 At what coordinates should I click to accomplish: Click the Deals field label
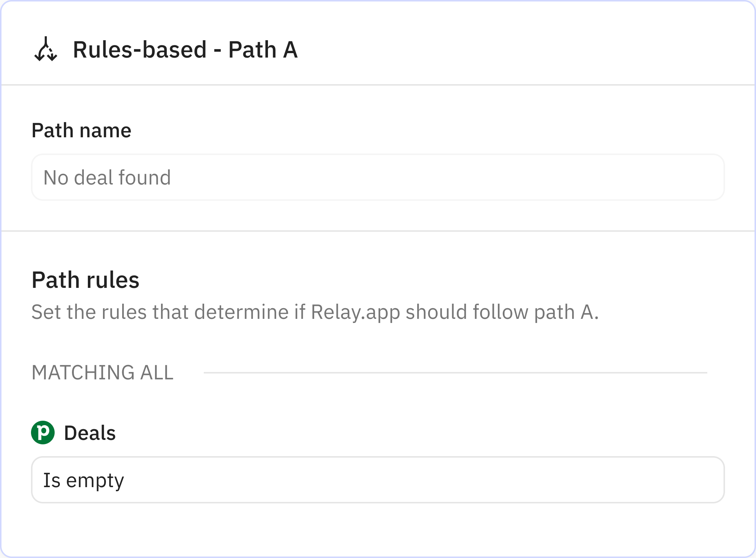[x=90, y=433]
